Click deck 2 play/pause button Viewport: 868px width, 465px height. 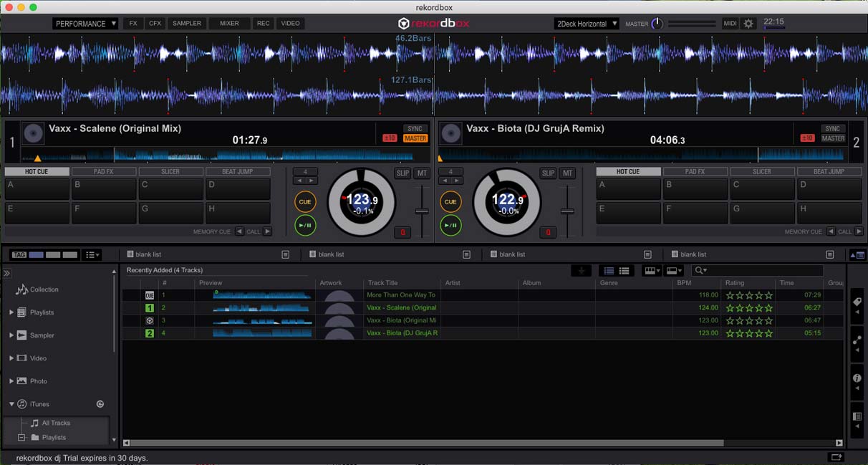(x=450, y=225)
